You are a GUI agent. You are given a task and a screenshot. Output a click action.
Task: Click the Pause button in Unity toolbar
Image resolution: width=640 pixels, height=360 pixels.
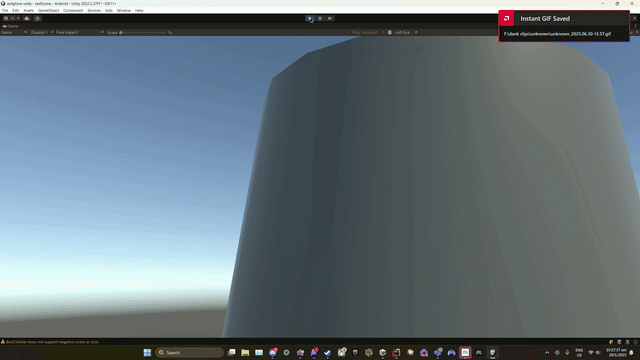tap(320, 18)
